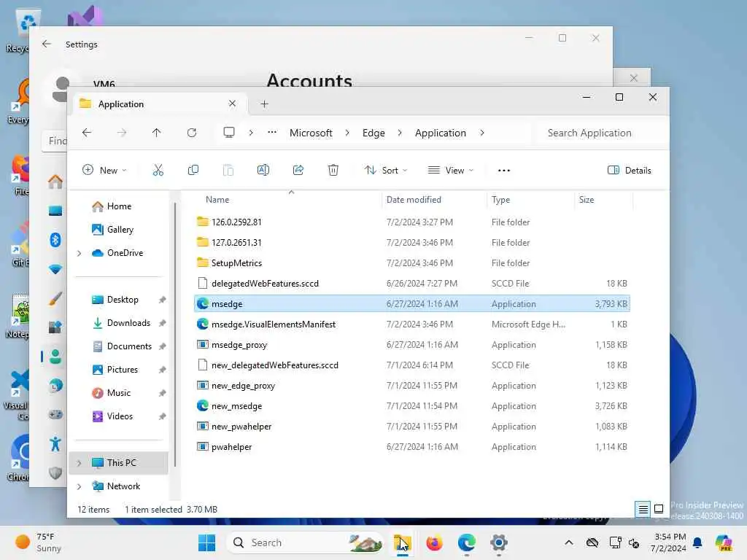Open the New dropdown menu
The image size is (747, 560).
tap(104, 170)
